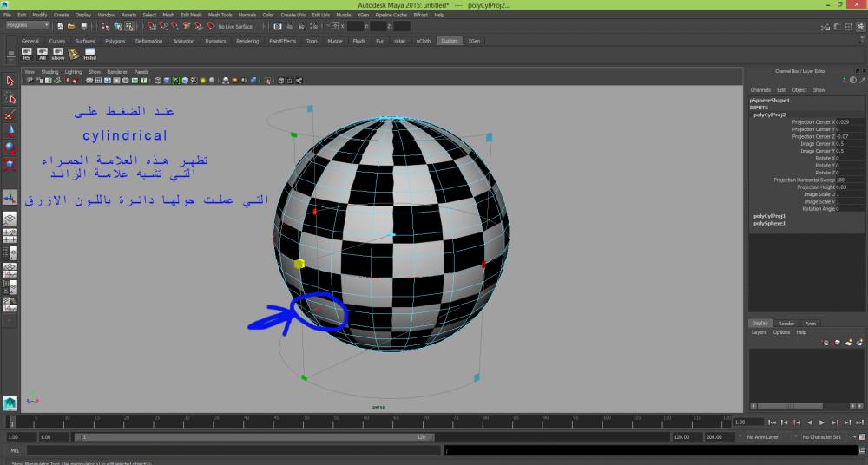Click the Hshd shelf button
Viewport: 868px width, 465px height.
point(89,54)
